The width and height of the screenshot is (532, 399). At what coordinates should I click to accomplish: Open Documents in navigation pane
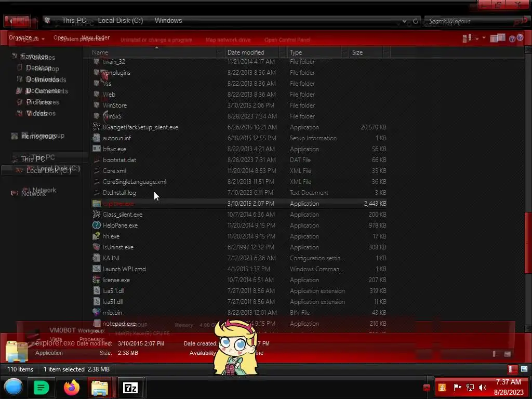(x=43, y=90)
